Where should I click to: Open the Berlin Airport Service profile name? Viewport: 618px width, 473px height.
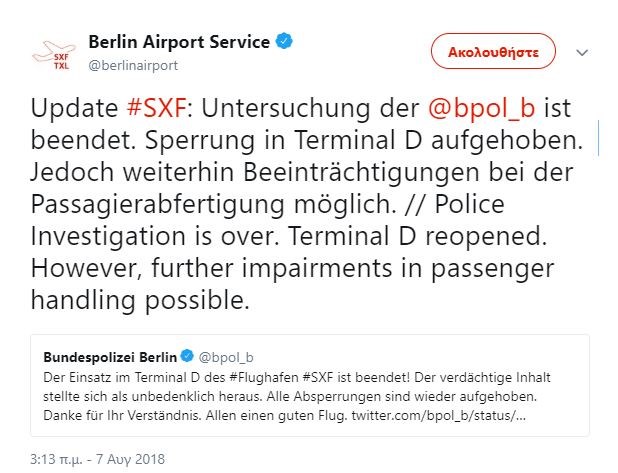(179, 42)
